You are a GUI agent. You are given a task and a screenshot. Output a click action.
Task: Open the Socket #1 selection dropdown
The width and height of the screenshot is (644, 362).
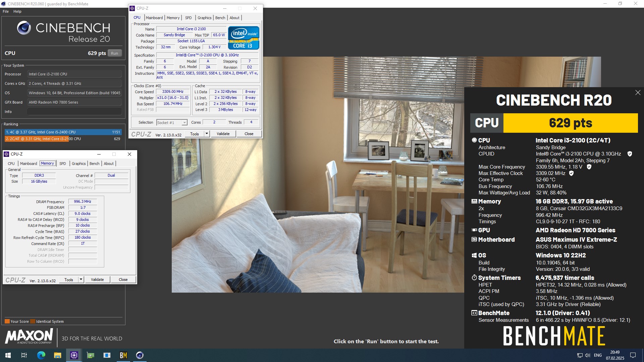click(x=172, y=123)
